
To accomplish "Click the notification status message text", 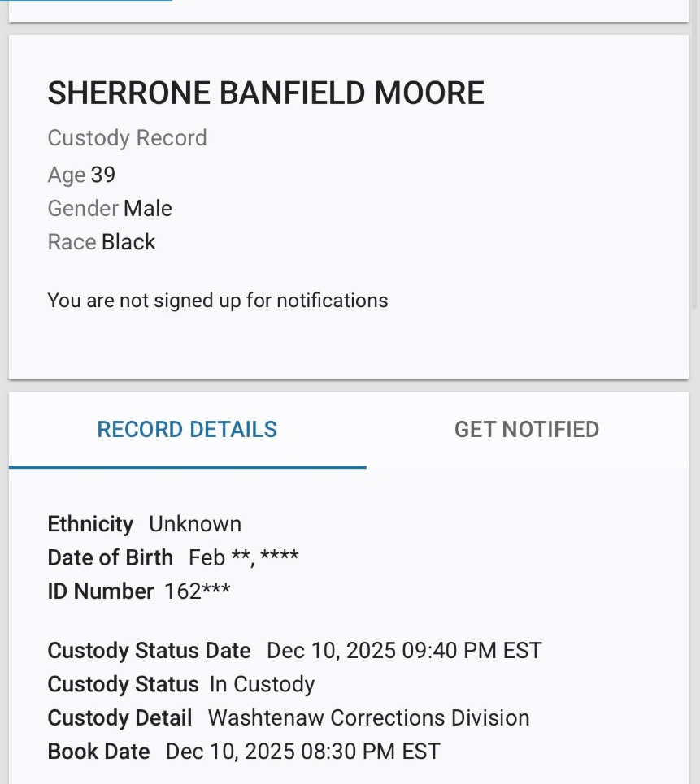I will [x=217, y=300].
